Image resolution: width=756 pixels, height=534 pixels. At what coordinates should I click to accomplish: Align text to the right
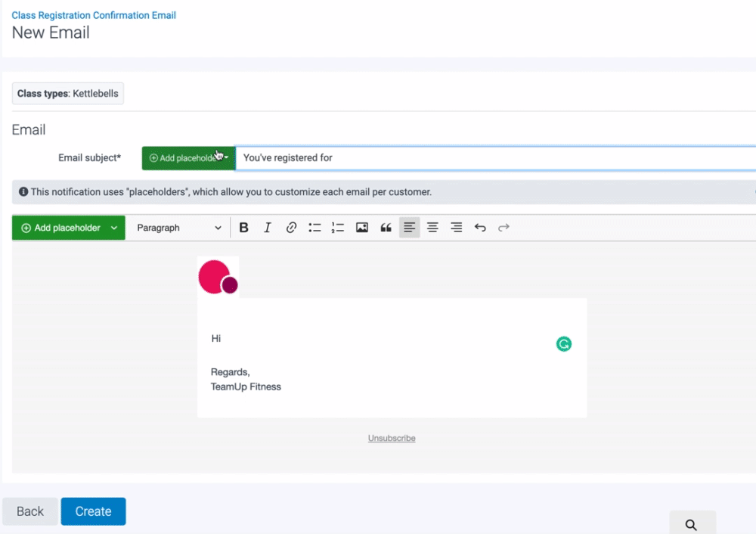coord(456,228)
